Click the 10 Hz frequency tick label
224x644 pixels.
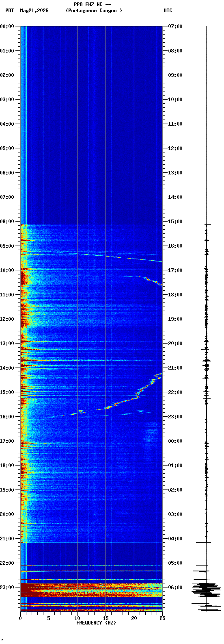pos(77,618)
